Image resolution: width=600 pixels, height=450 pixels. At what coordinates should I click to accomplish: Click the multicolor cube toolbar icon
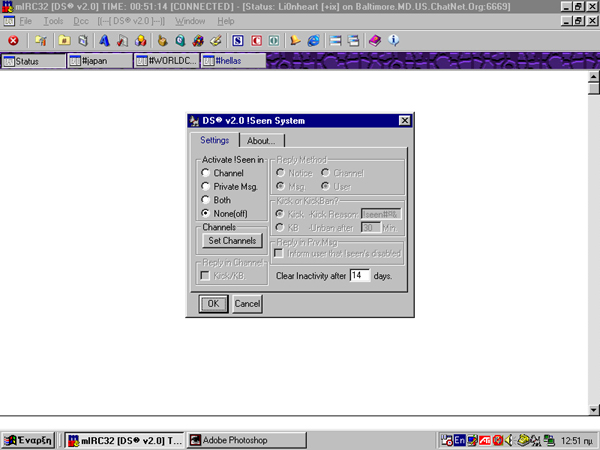pos(198,40)
